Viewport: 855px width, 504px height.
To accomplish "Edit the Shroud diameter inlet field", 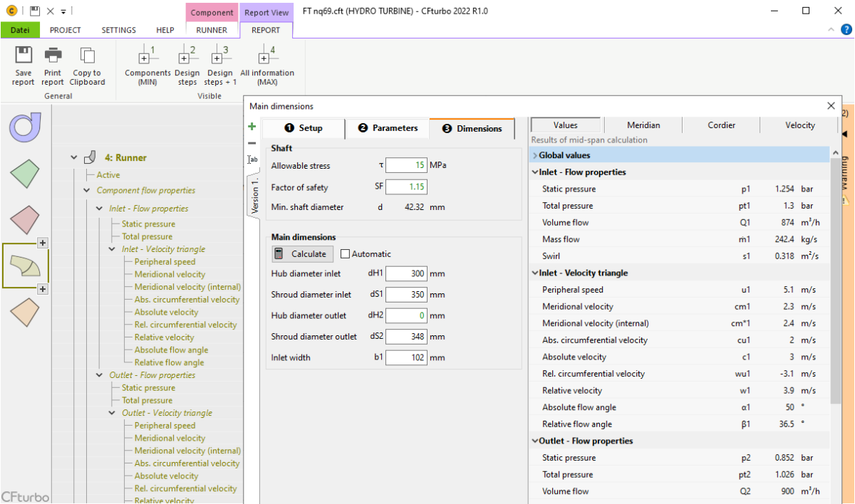I will (x=406, y=295).
